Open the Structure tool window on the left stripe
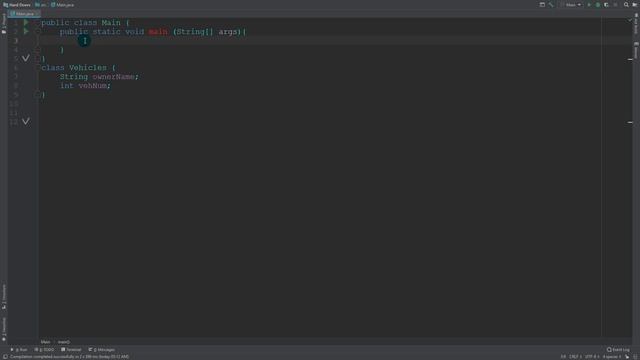 pyautogui.click(x=4, y=297)
